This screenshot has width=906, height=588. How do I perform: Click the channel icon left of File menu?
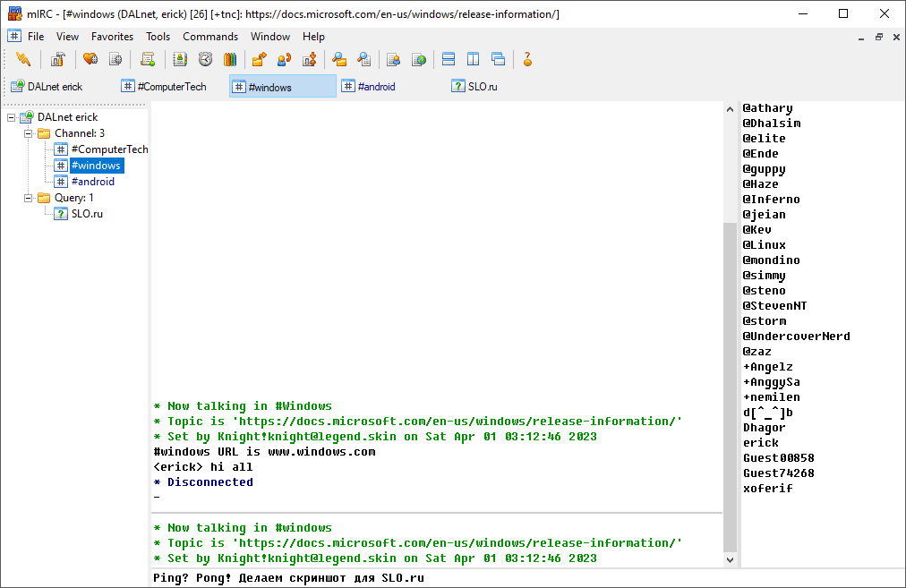pyautogui.click(x=14, y=36)
